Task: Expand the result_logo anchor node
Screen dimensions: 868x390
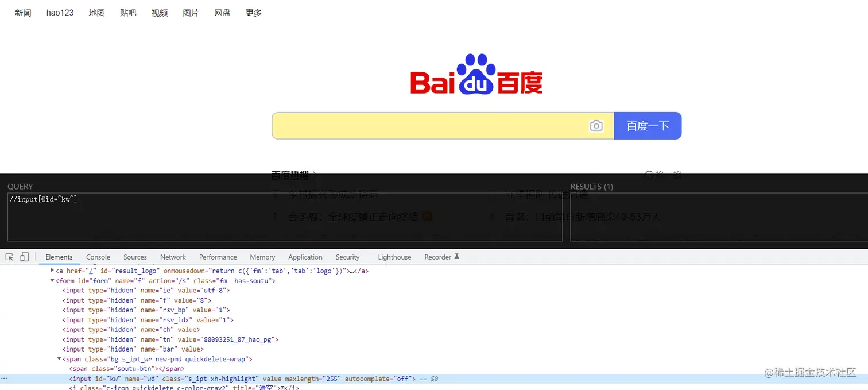Action: point(53,271)
